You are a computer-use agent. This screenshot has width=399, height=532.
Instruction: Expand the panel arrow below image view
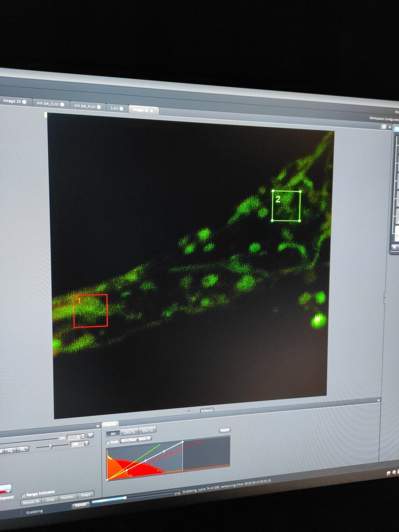coord(189,411)
